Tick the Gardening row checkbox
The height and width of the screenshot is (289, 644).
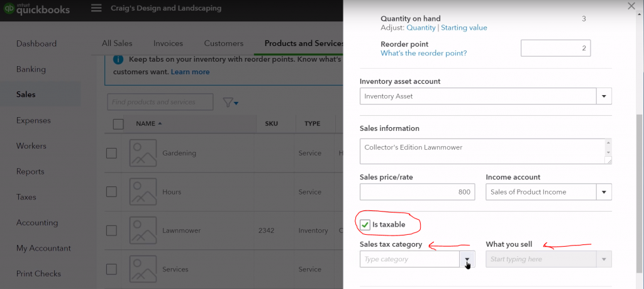coord(111,153)
